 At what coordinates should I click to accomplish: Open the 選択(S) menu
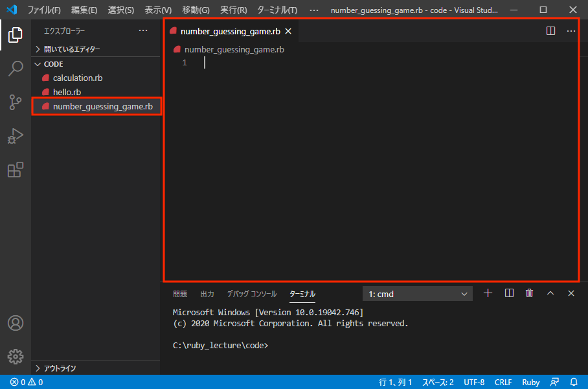(x=120, y=10)
